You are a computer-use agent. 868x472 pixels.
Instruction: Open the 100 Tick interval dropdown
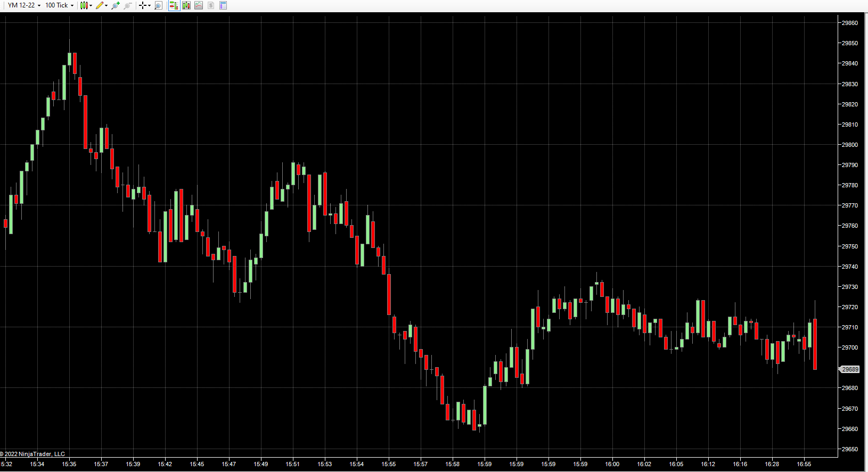(x=59, y=5)
